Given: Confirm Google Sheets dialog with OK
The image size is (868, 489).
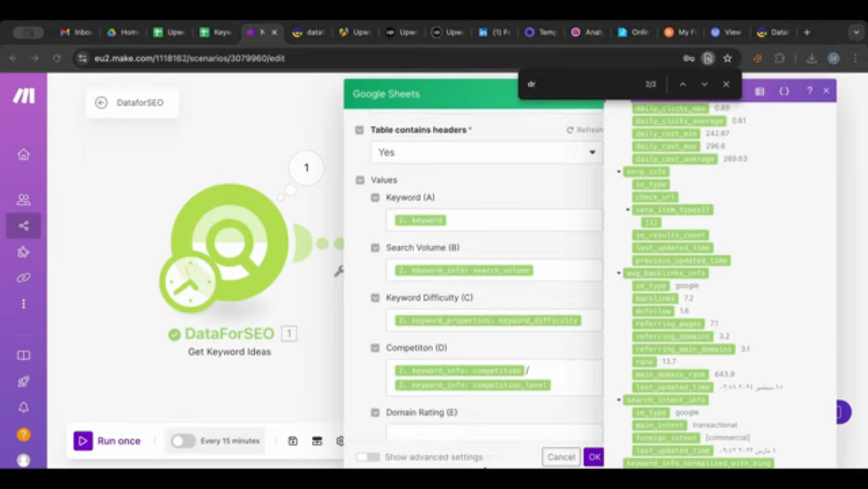Looking at the screenshot, I should (x=594, y=457).
